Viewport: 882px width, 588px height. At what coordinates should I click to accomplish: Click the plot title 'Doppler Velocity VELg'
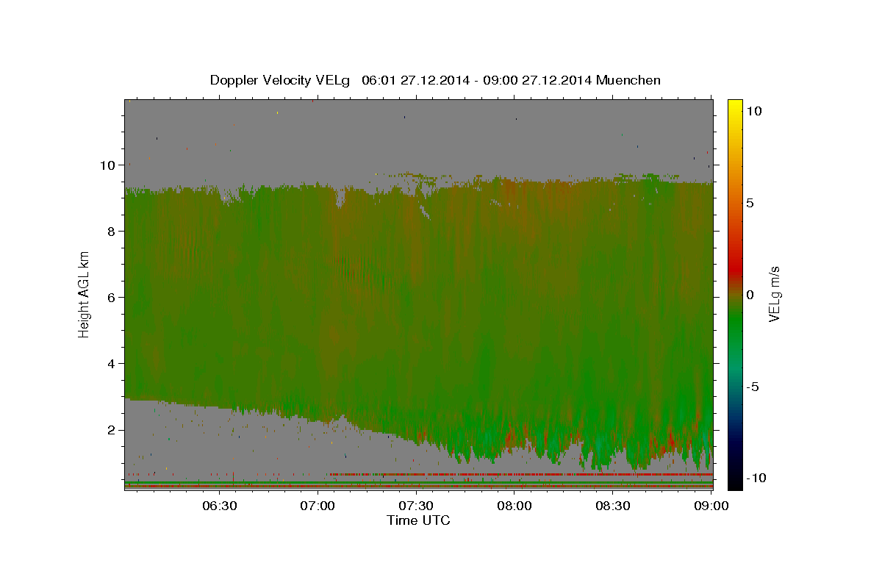click(x=281, y=80)
